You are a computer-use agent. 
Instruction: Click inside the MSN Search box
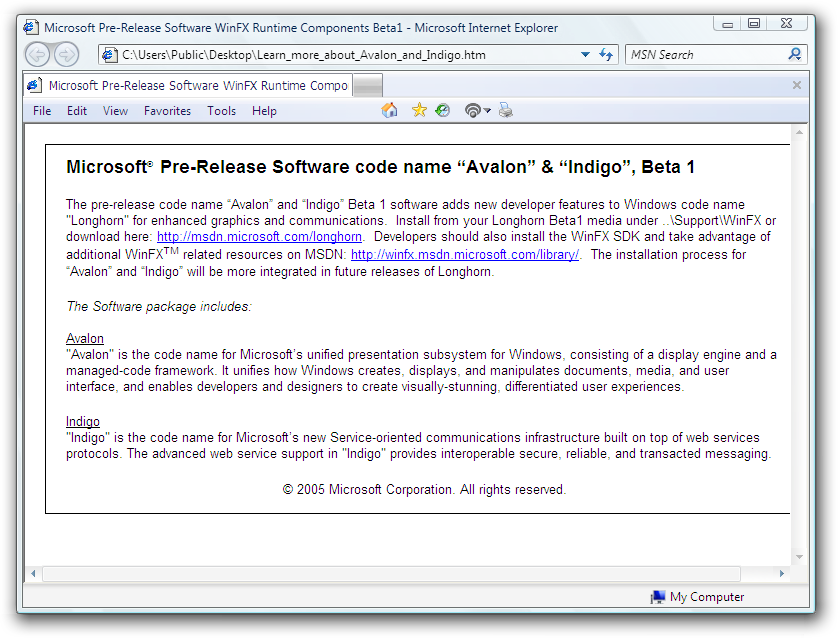(707, 55)
